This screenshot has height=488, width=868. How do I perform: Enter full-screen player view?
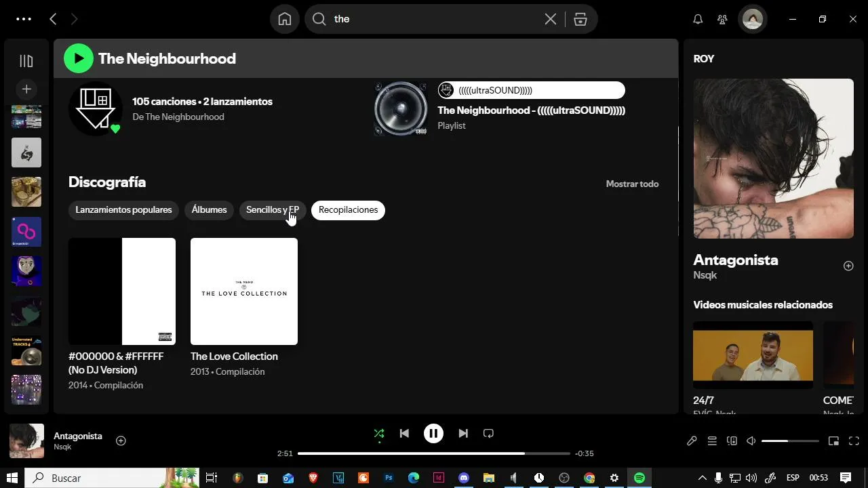coord(854,441)
